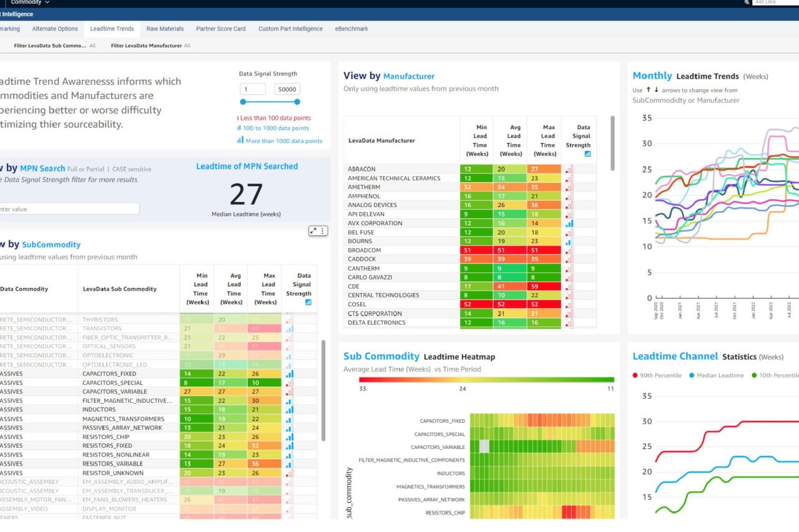Click the ANALOG DEVICES manufacturer name
The width and height of the screenshot is (799, 532).
pyautogui.click(x=372, y=205)
